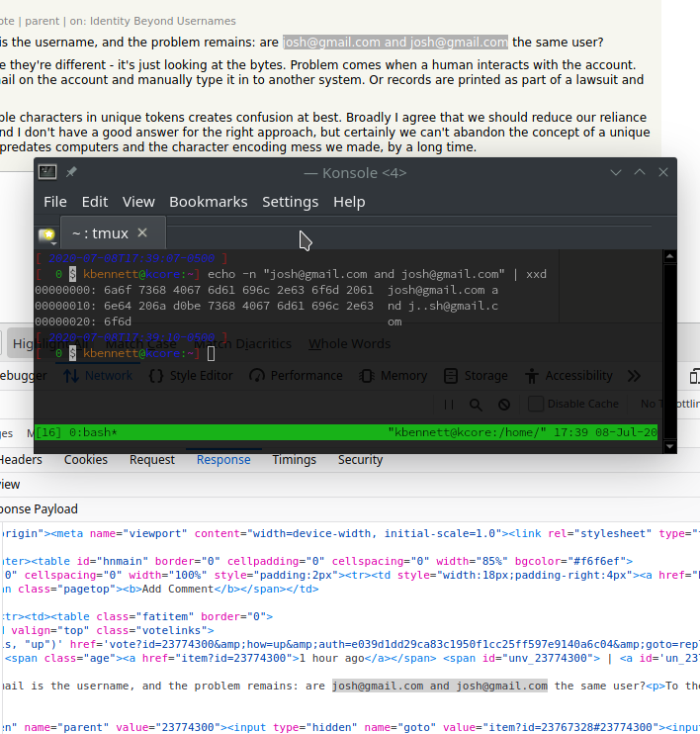Pause network recording in devtools

pos(449,405)
